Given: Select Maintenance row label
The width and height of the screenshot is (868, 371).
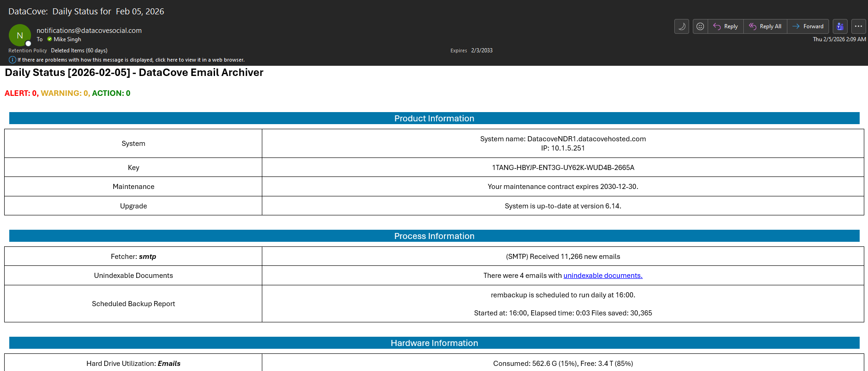Looking at the screenshot, I should (133, 187).
